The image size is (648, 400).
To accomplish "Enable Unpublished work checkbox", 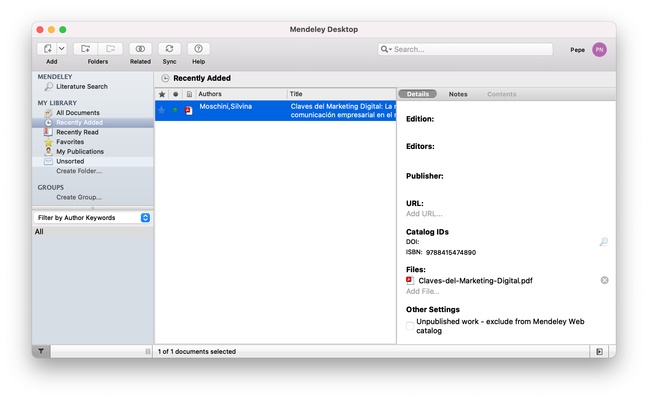I will click(x=410, y=326).
